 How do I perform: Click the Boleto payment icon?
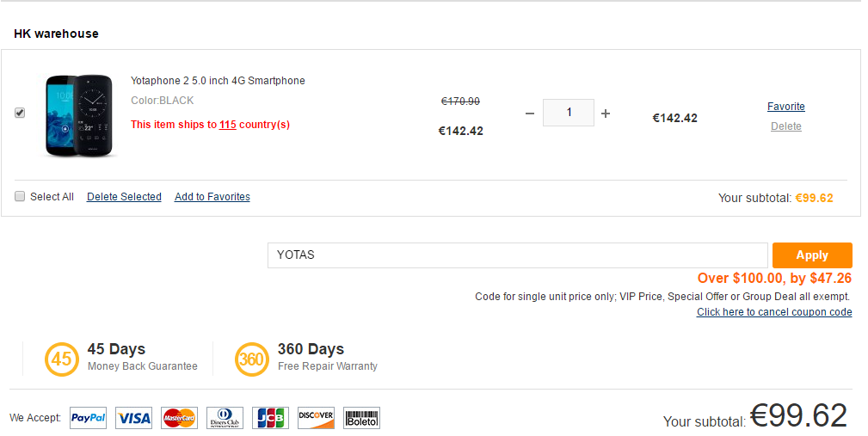pyautogui.click(x=361, y=418)
